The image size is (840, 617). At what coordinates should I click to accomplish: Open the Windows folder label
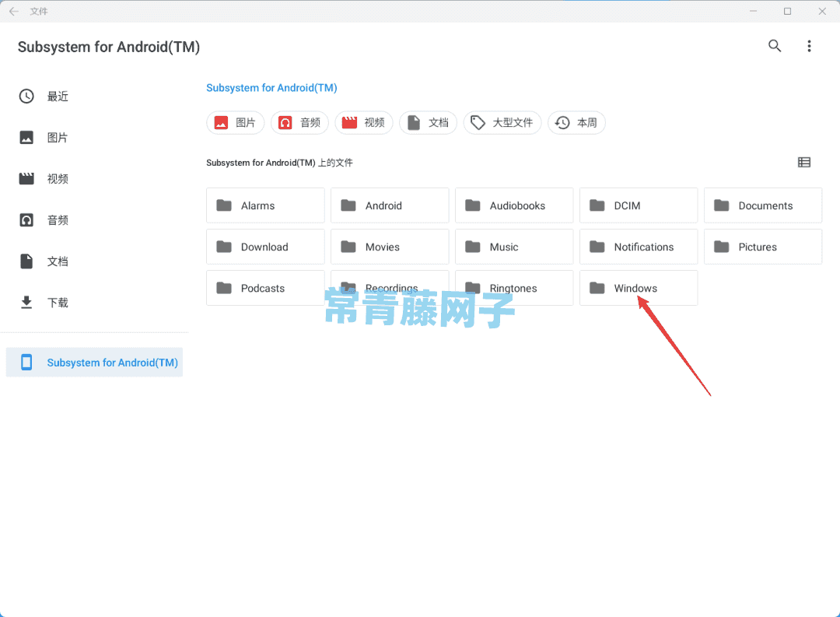click(635, 289)
